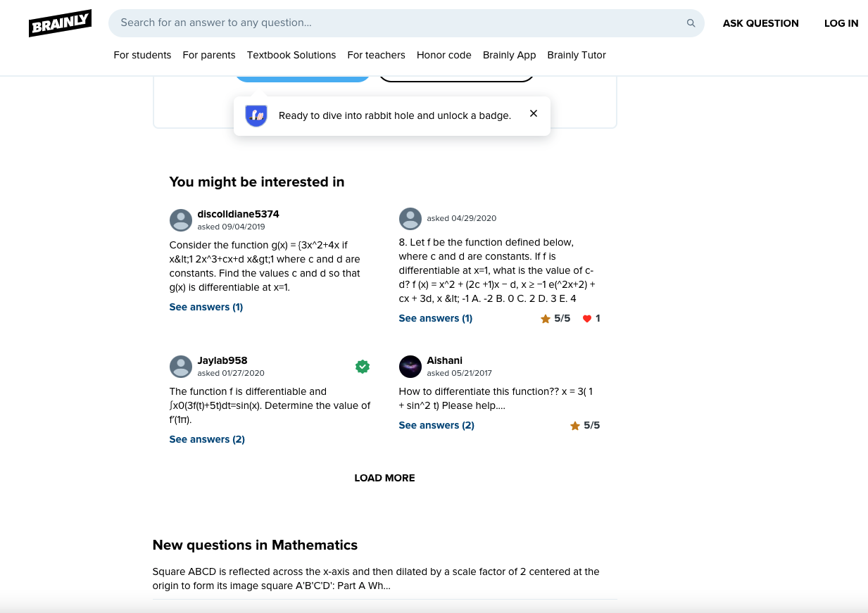Open the For students section
The image size is (868, 613).
coord(142,55)
